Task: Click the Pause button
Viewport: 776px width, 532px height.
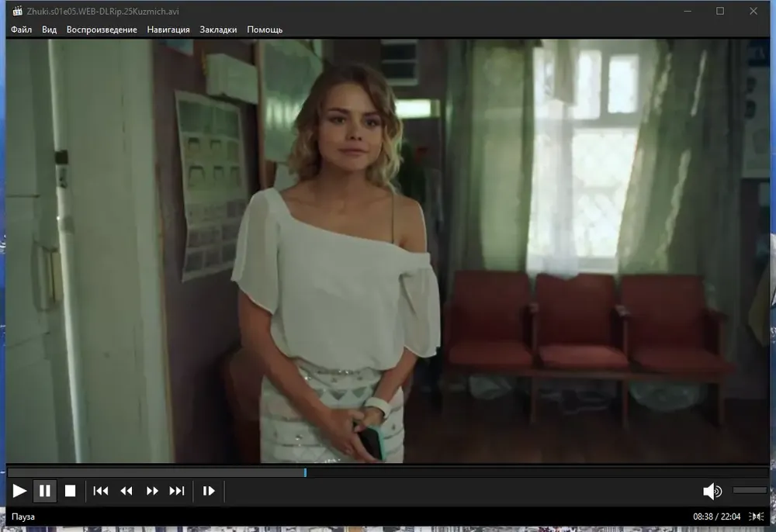Action: [x=44, y=491]
